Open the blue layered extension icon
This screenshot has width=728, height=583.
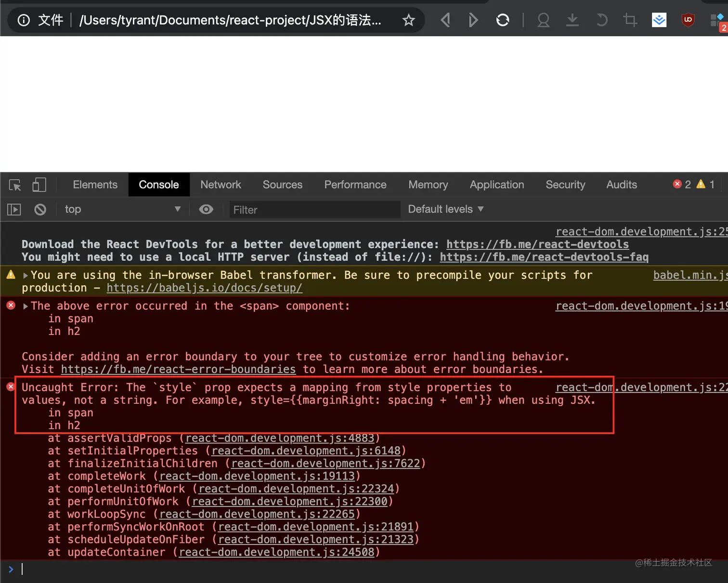(x=659, y=20)
